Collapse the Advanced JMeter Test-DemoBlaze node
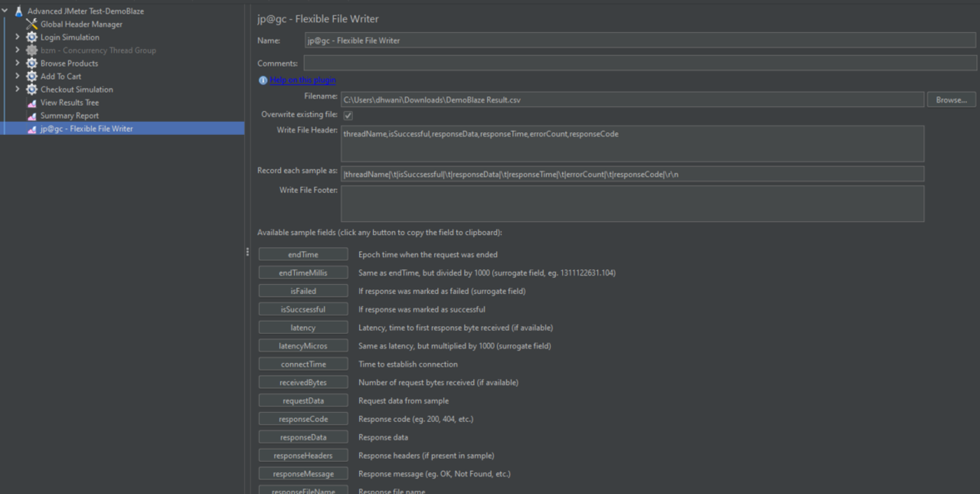Screen dimensions: 980x494 pyautogui.click(x=6, y=11)
